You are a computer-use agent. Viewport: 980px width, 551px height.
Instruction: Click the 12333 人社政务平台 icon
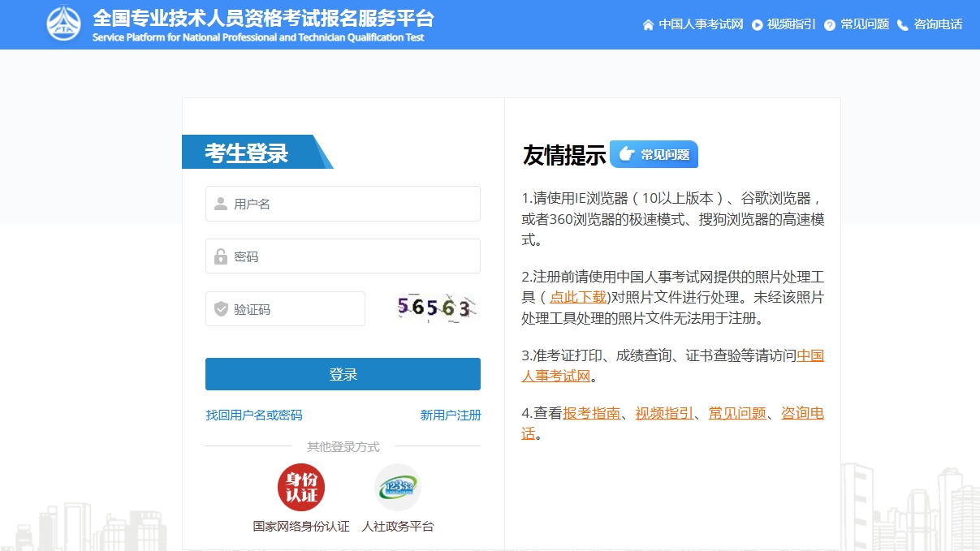[397, 487]
